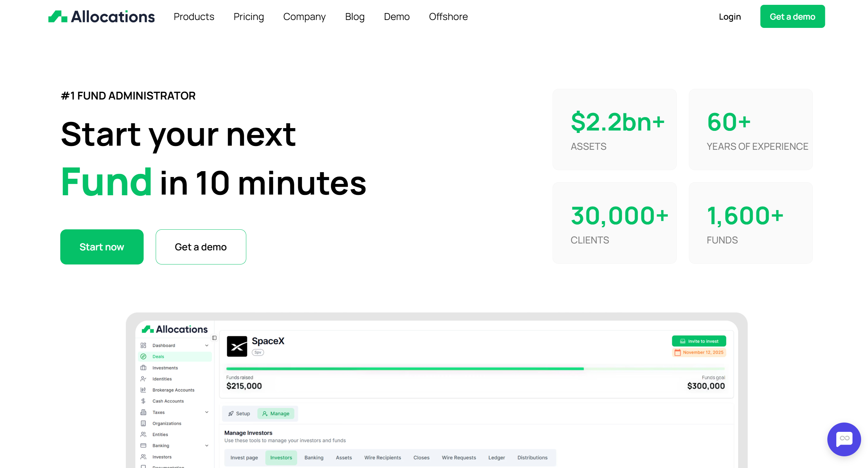Image resolution: width=868 pixels, height=468 pixels.
Task: Click the Start now button
Action: click(102, 247)
